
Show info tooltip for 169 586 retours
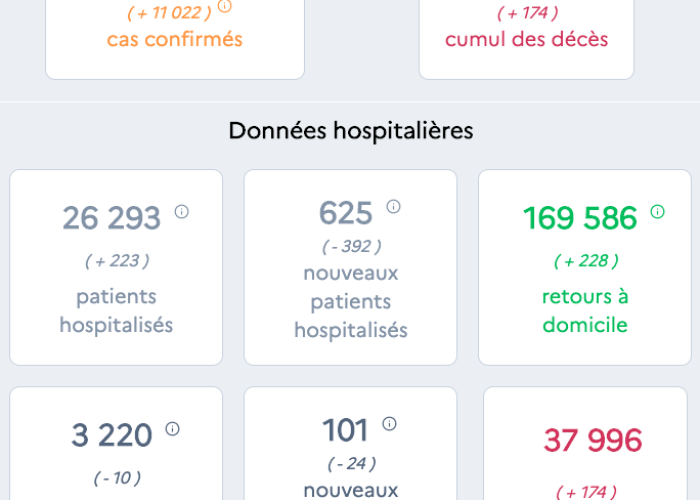[x=657, y=211]
